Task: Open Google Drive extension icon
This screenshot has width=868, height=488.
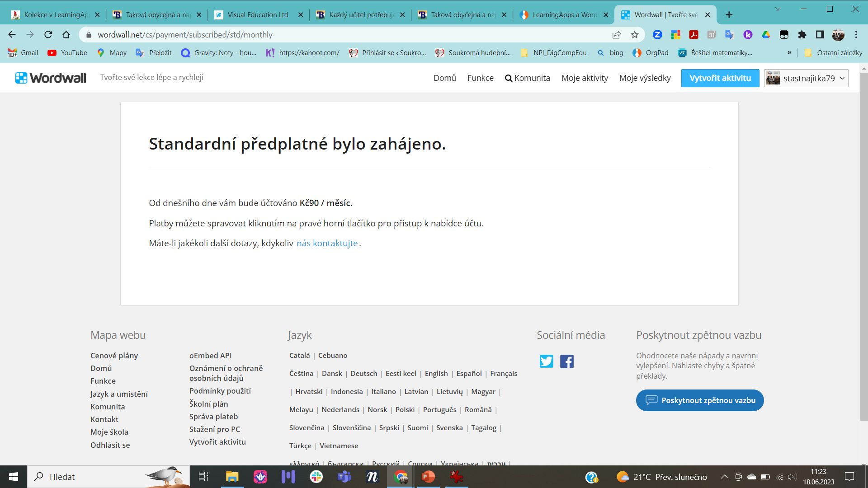Action: coord(766,34)
